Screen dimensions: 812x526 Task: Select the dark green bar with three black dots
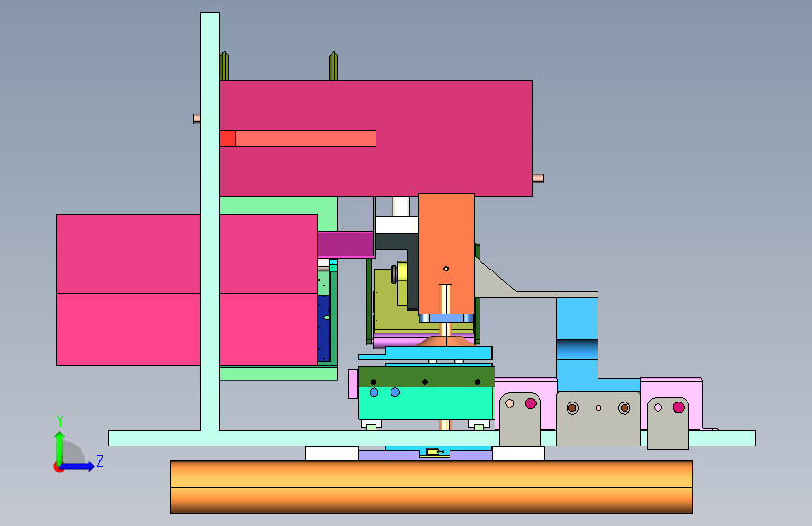coord(426,376)
